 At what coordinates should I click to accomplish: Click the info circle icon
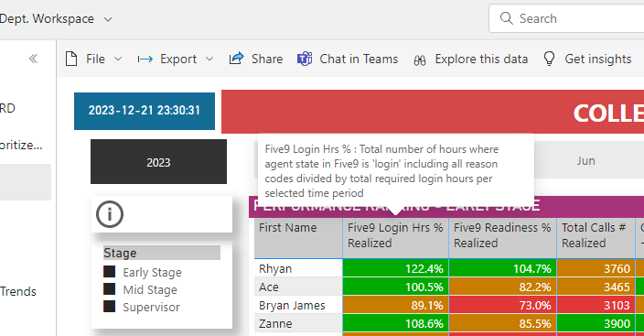point(110,214)
